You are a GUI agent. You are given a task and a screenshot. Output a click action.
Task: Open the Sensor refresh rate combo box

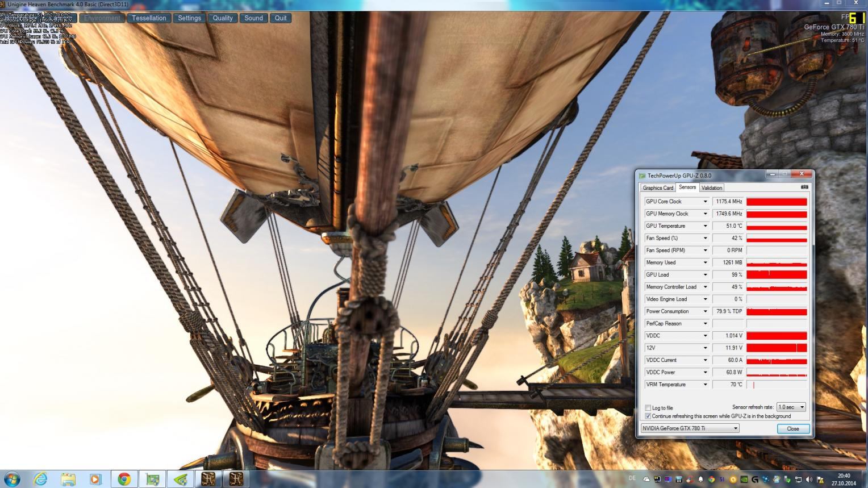[791, 407]
